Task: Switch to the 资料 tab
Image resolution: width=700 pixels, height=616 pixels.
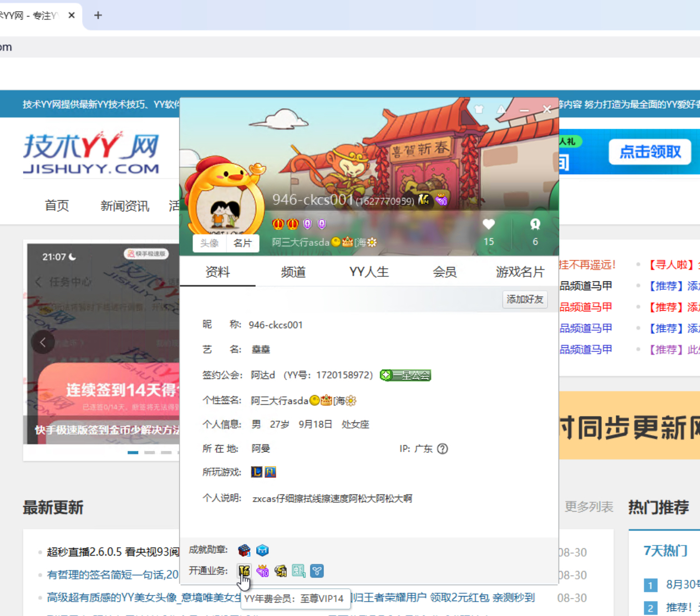Action: [x=217, y=272]
